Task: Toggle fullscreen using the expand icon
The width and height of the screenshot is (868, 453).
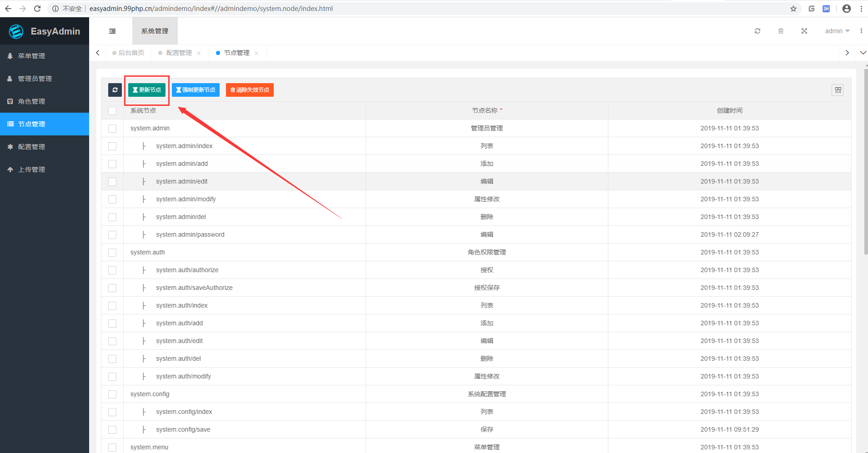Action: [x=804, y=31]
